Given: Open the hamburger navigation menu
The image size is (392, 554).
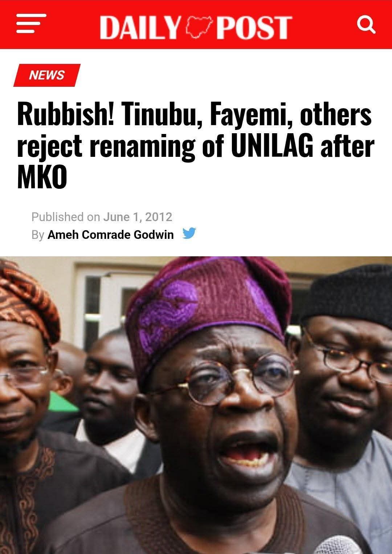Looking at the screenshot, I should pyautogui.click(x=32, y=24).
